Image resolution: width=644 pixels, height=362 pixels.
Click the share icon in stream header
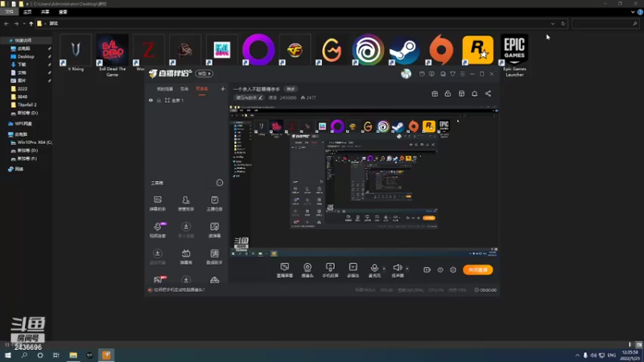[x=488, y=93]
